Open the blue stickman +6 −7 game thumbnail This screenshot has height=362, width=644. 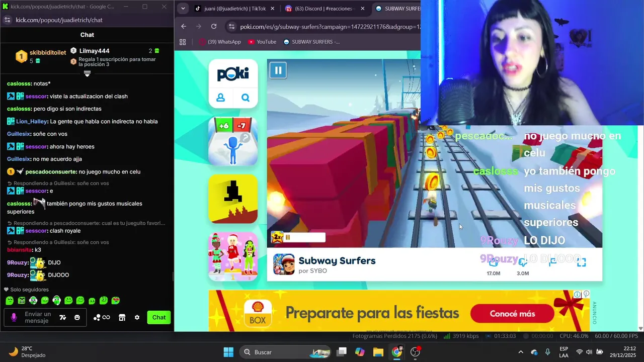click(x=233, y=141)
